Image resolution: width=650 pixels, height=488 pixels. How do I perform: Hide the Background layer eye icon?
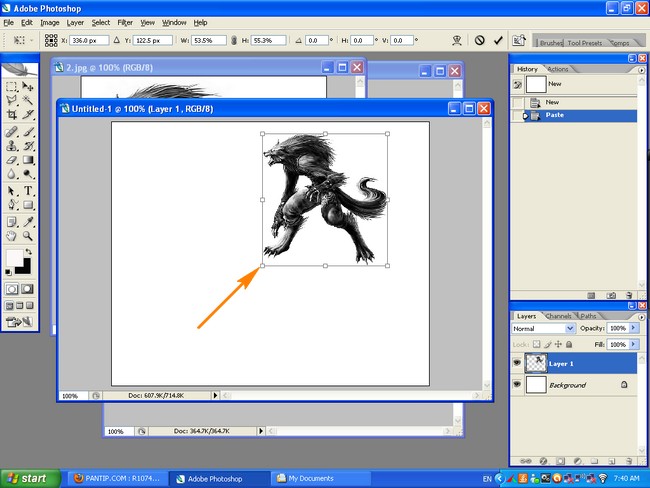click(x=517, y=384)
